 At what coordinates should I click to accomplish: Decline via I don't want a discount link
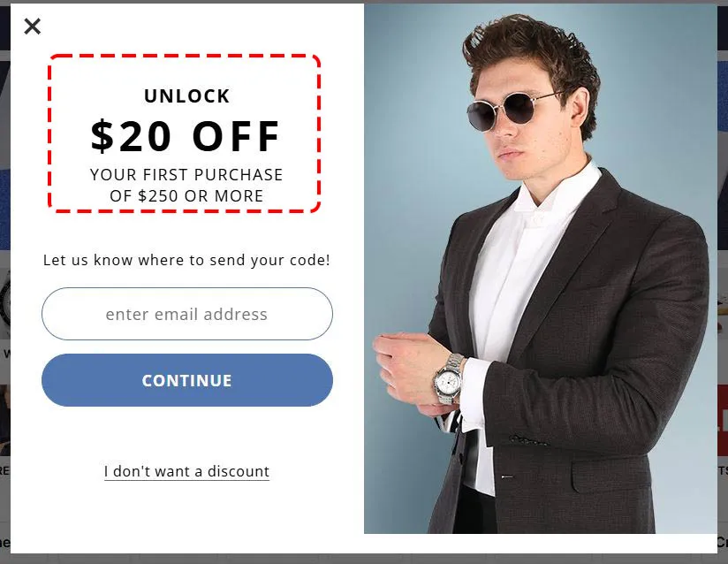tap(186, 471)
